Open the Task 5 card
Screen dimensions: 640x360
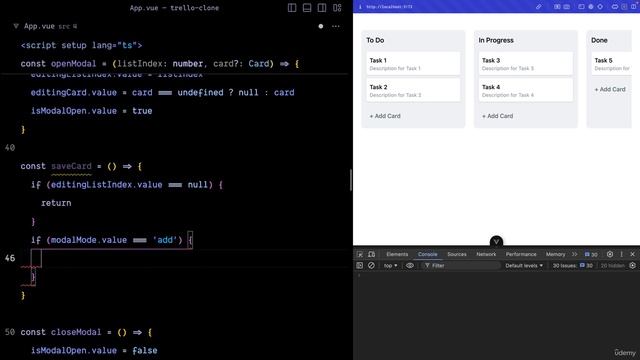[x=611, y=64]
